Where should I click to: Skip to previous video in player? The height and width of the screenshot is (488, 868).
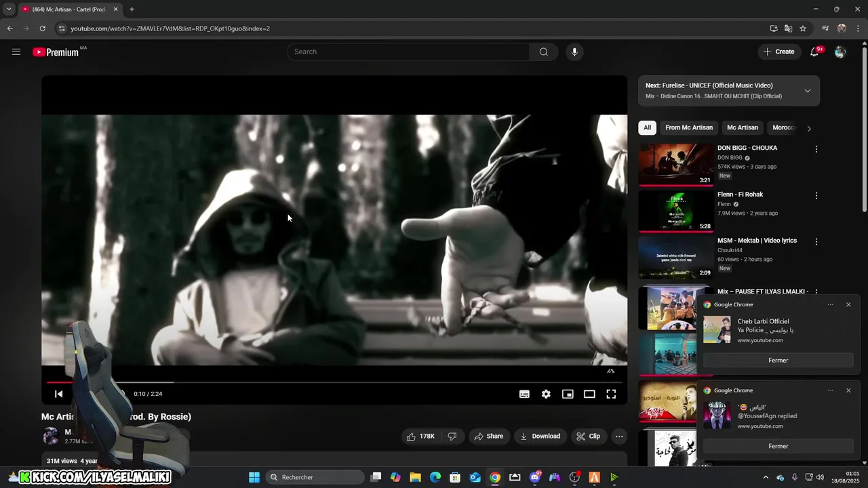pyautogui.click(x=59, y=394)
